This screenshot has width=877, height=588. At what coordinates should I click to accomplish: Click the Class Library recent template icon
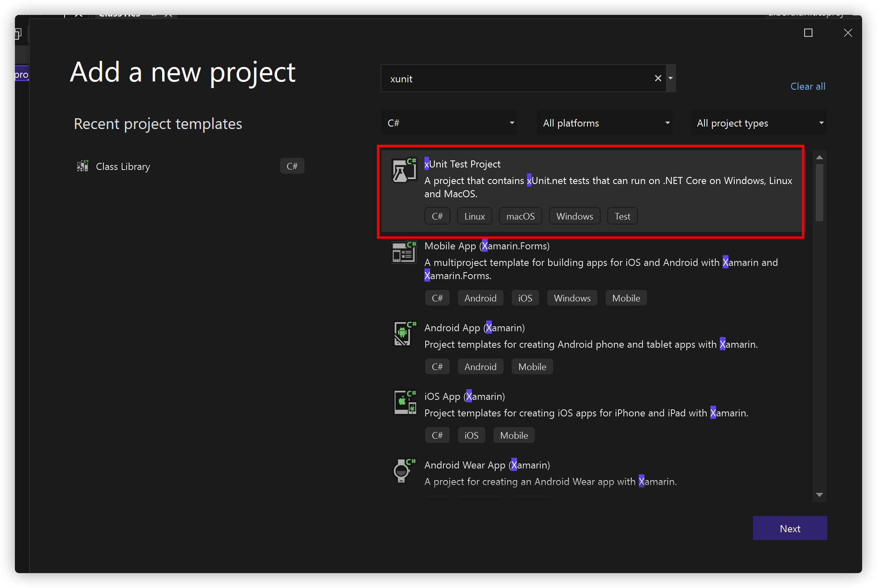click(83, 166)
